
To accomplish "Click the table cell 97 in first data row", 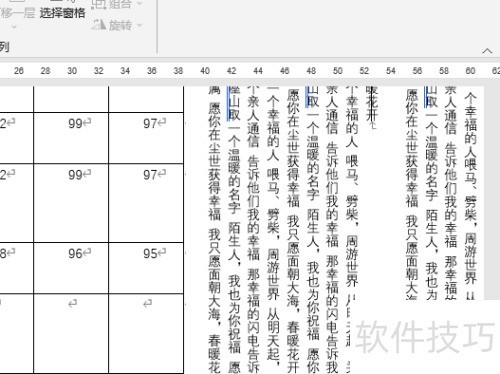I will [x=146, y=138].
